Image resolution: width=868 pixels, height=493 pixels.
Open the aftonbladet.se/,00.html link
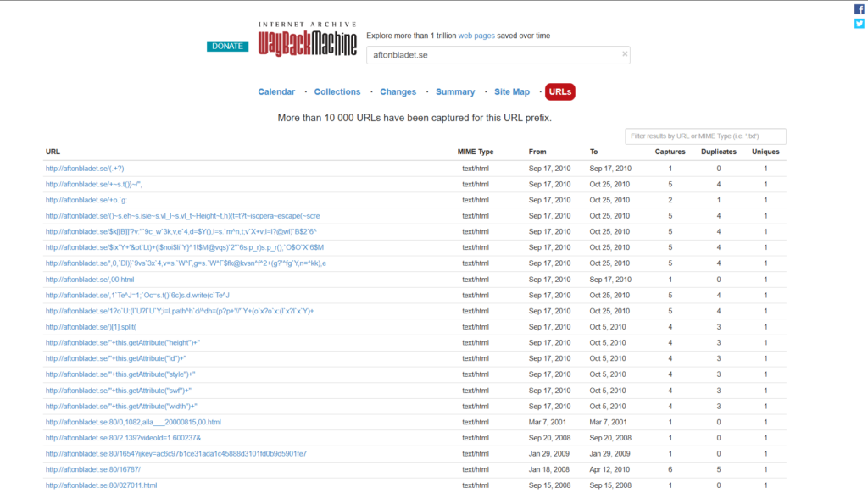tap(90, 280)
